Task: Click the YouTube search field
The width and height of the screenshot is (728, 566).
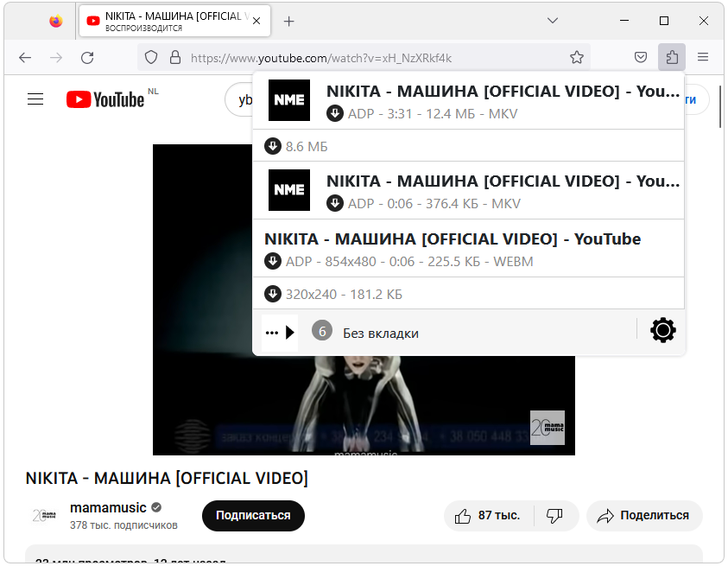Action: [239, 99]
